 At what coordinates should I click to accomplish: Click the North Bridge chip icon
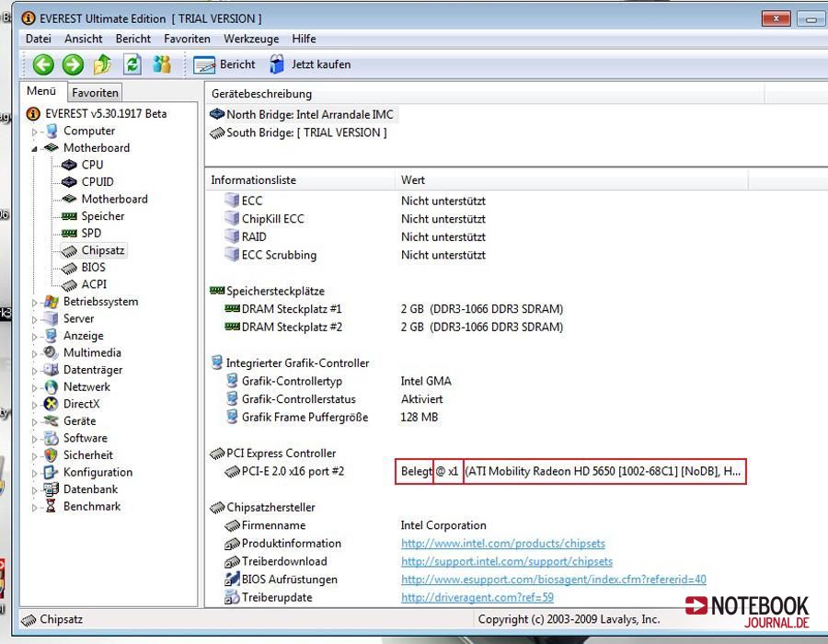click(217, 114)
